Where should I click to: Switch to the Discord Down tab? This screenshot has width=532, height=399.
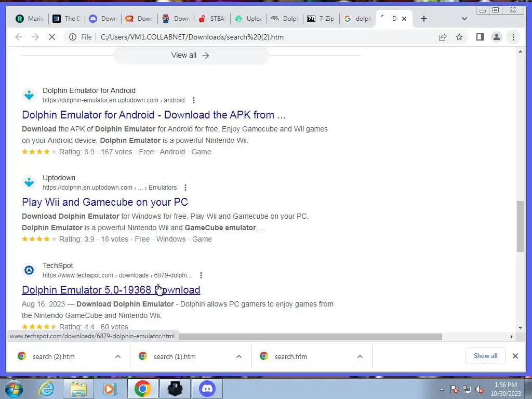pos(103,19)
